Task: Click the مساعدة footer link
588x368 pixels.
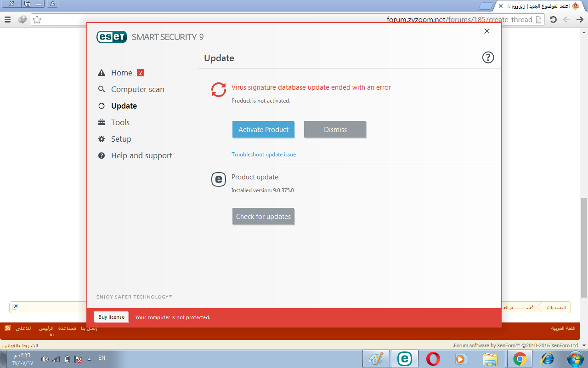Action: [x=67, y=328]
